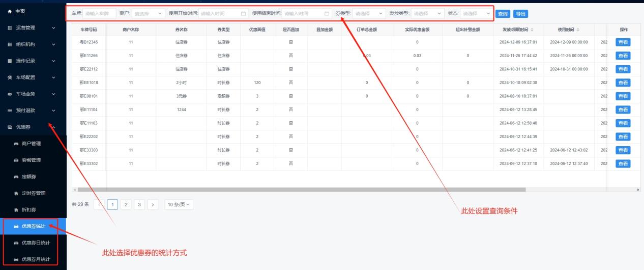The image size is (644, 270).
Task: Click 查看 for row 鄂E11103
Action: [x=623, y=123]
